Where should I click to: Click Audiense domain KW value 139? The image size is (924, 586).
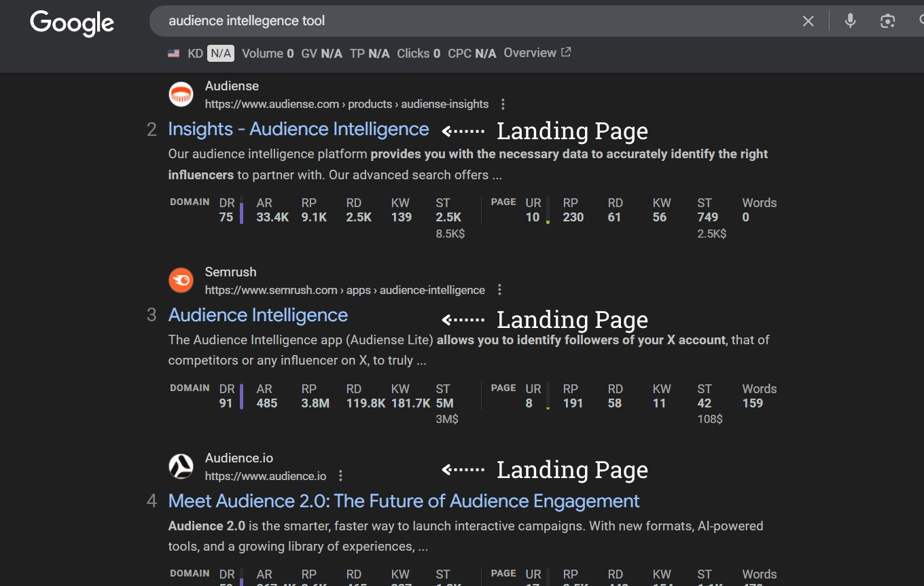[x=402, y=217]
